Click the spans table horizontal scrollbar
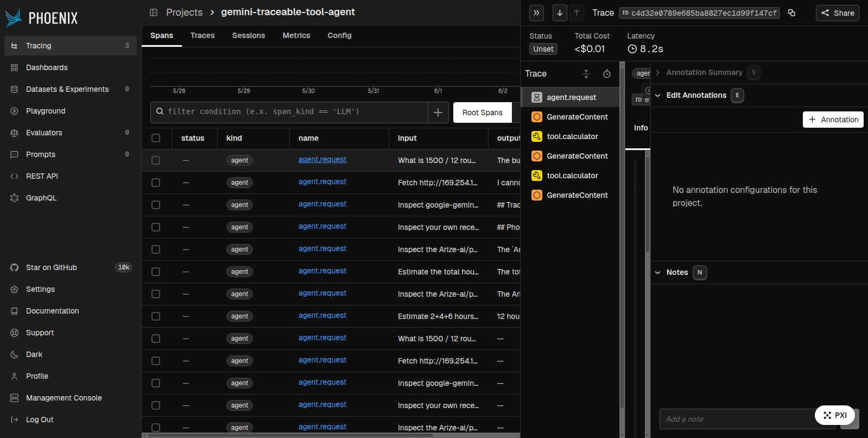The width and height of the screenshot is (868, 438). pos(290,435)
